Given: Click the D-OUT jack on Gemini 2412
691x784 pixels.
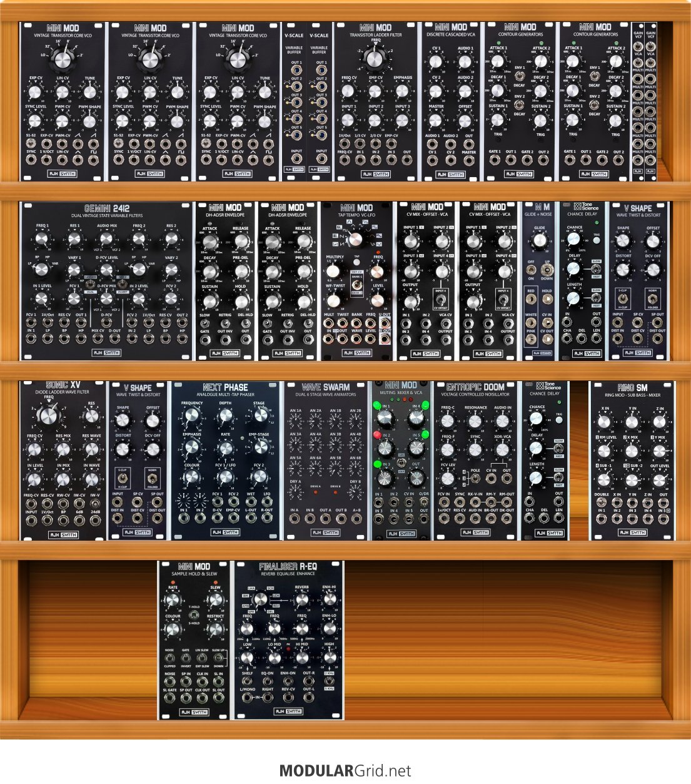Looking at the screenshot, I should (x=114, y=338).
